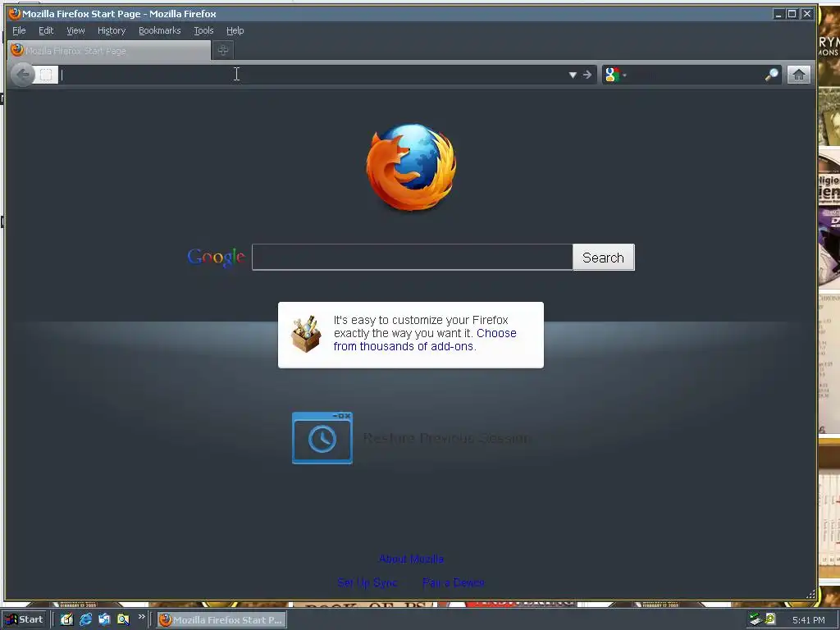Minimize the Firefox window
The height and width of the screenshot is (630, 840).
coord(778,14)
